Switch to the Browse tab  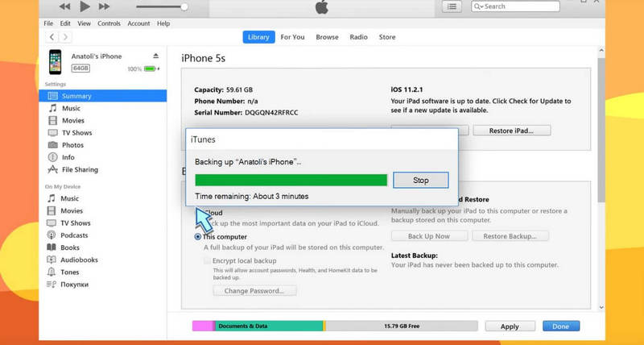click(x=327, y=37)
